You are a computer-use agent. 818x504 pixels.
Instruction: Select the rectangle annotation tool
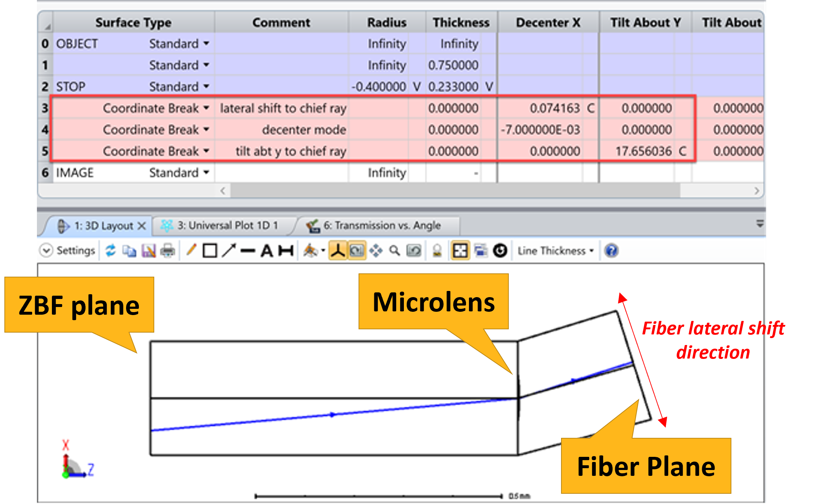[210, 251]
